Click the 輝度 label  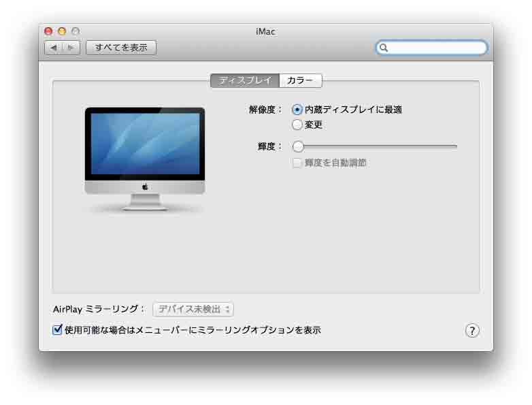[269, 146]
